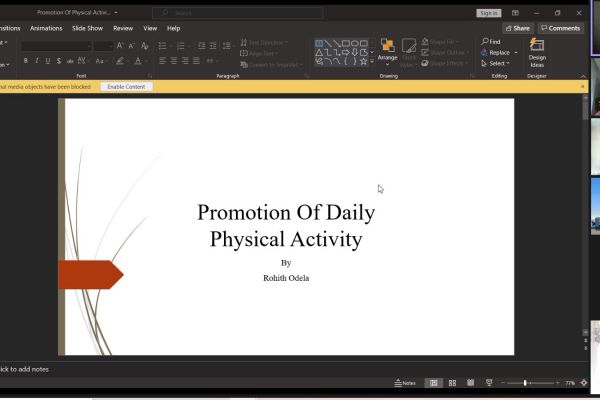The height and width of the screenshot is (400, 600).
Task: Increase font size
Action: click(x=120, y=46)
